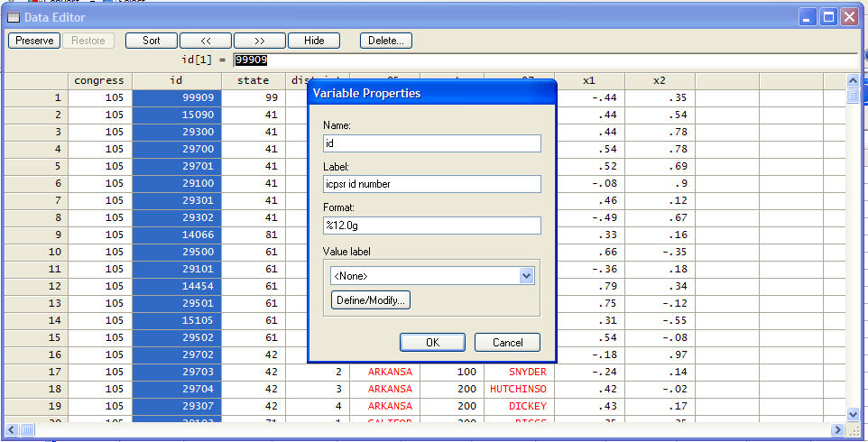Select the x1 column header
This screenshot has width=868, height=442.
tap(589, 80)
